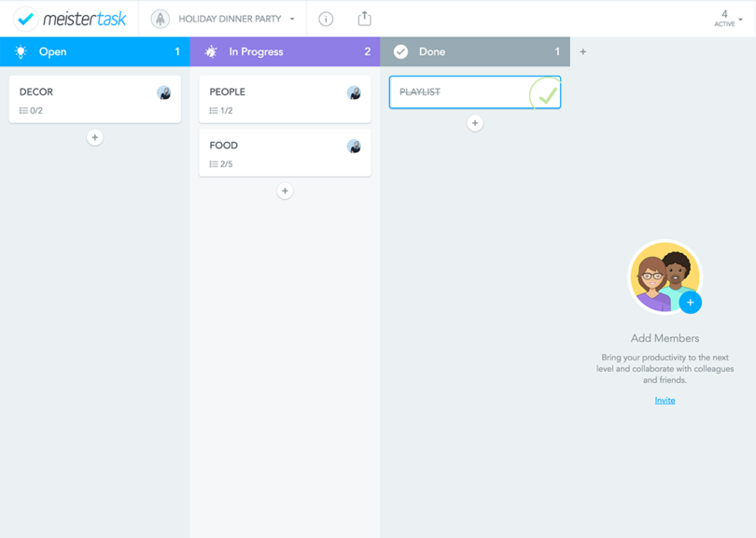
Task: Toggle the green checkmark on PLAYLIST
Action: tap(547, 94)
